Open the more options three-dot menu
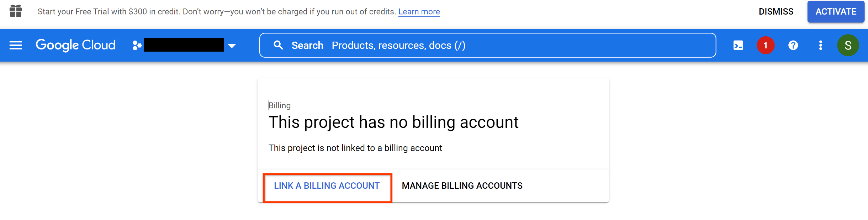 820,45
